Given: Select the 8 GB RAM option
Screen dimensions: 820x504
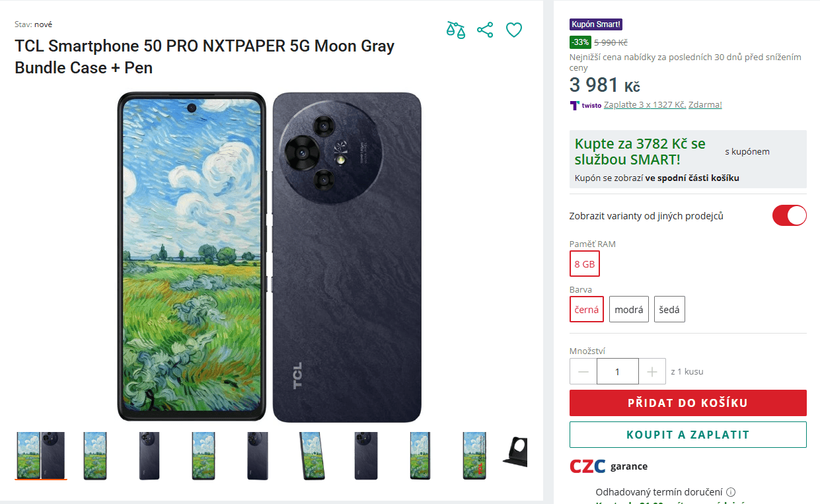Looking at the screenshot, I should pos(584,264).
